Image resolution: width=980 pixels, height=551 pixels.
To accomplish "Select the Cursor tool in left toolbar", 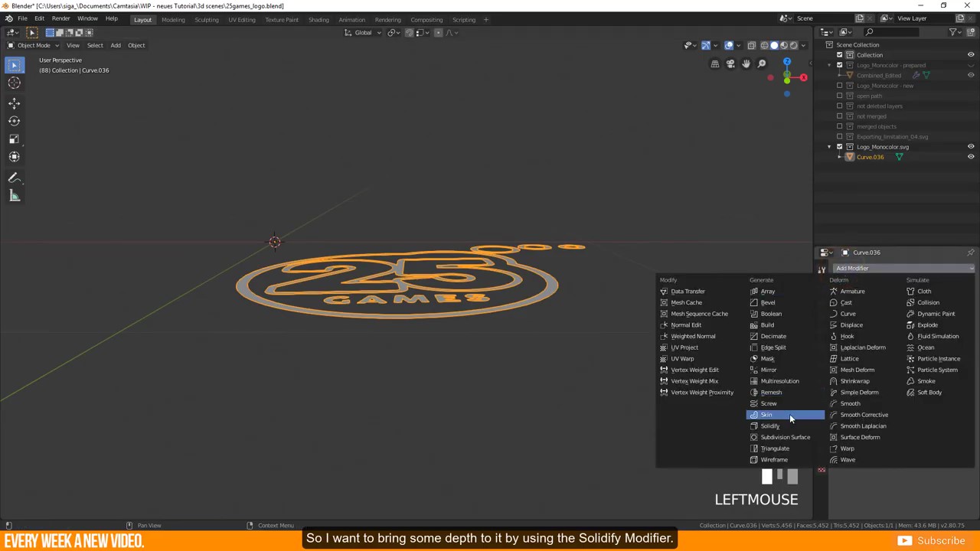I will [x=14, y=83].
